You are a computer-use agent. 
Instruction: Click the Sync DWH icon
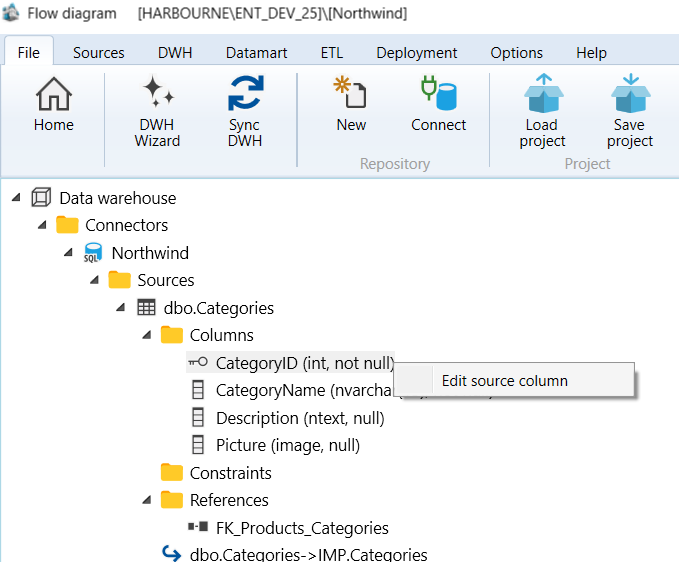pos(245,92)
